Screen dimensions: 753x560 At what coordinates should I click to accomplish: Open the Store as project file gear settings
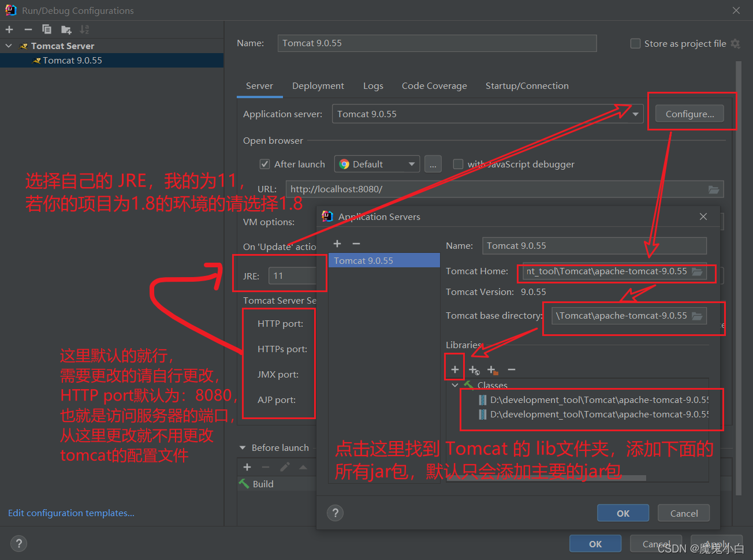point(735,43)
